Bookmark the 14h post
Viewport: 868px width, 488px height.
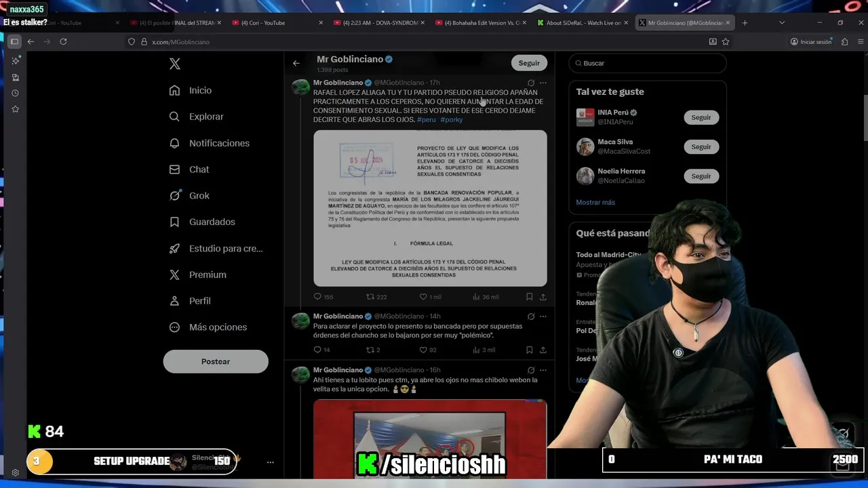coord(530,350)
